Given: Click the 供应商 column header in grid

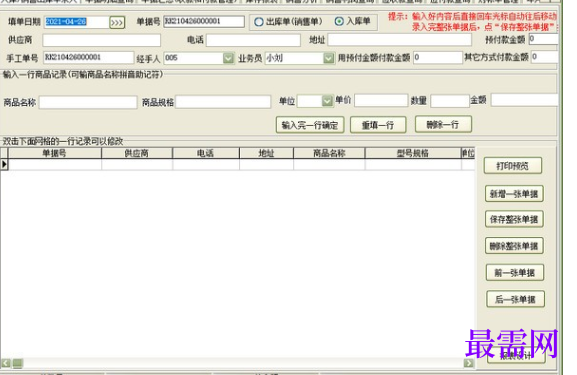Looking at the screenshot, I should tap(137, 153).
